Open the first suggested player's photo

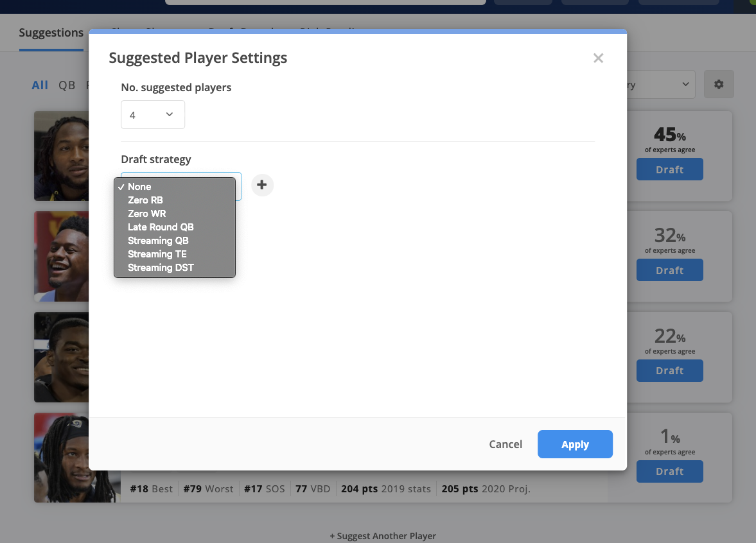coord(61,156)
